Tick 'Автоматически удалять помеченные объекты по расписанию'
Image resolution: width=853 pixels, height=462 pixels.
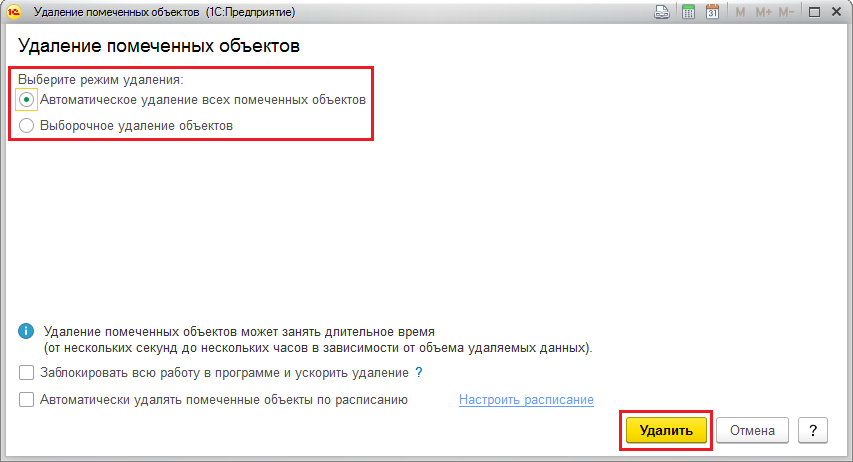coord(26,400)
